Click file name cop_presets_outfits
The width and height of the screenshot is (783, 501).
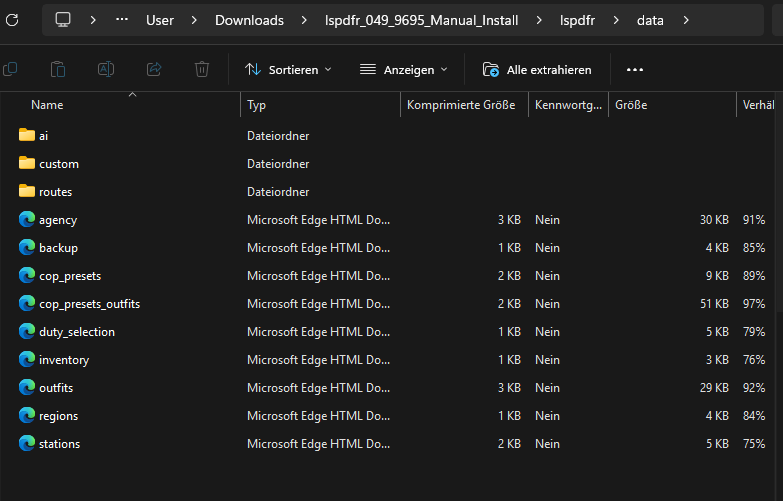click(x=89, y=304)
